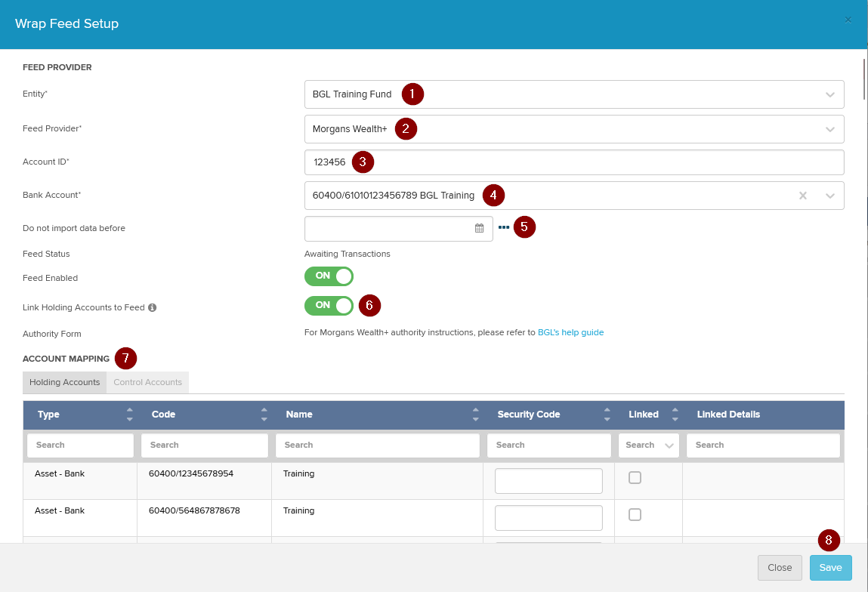Check Linked box for 60400/12345678954
868x592 pixels.
pyautogui.click(x=635, y=477)
